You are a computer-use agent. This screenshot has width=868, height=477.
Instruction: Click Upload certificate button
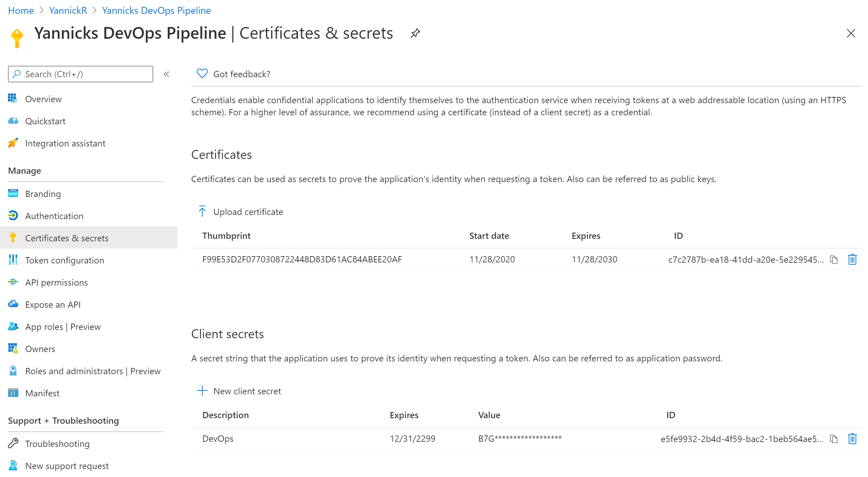tap(248, 212)
